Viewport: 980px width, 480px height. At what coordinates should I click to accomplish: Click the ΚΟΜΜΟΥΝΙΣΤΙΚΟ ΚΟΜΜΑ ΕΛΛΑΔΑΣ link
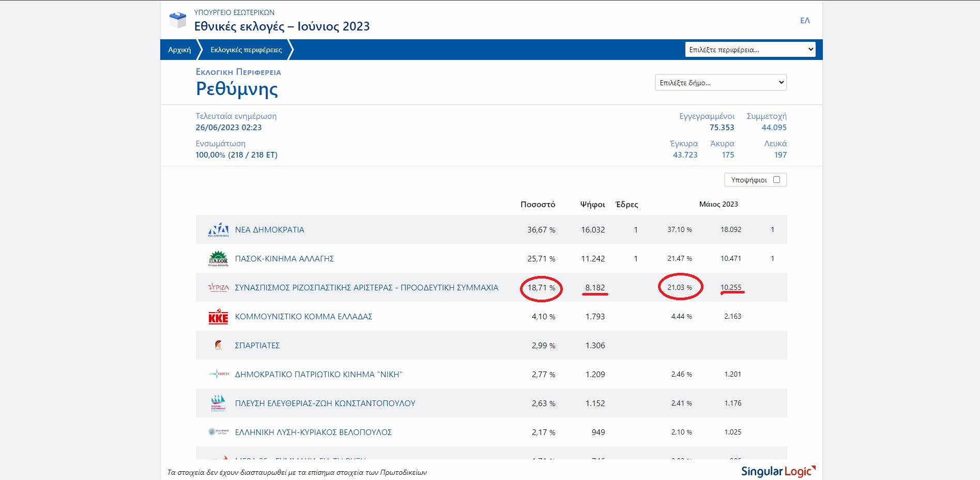(x=303, y=317)
